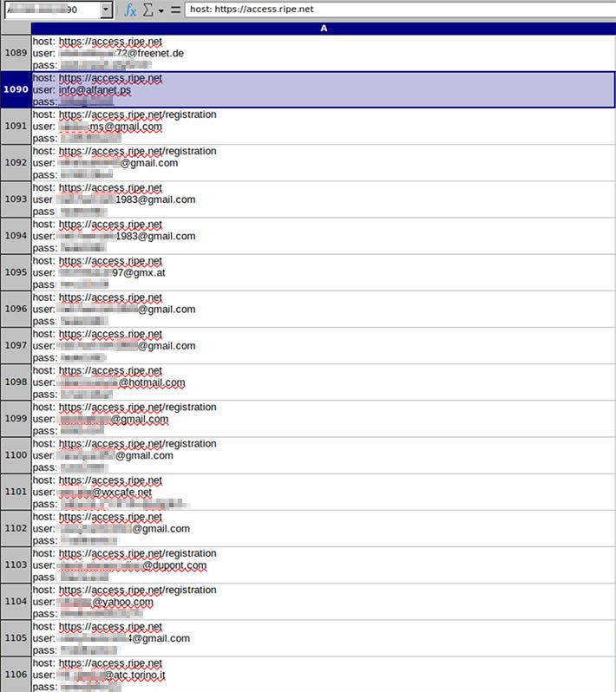Screen dimensions: 616x692
Task: Select row header 1106
Action: (16, 675)
